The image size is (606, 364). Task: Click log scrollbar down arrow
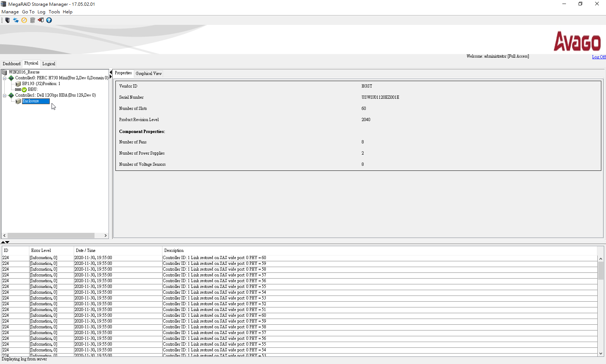point(601,354)
